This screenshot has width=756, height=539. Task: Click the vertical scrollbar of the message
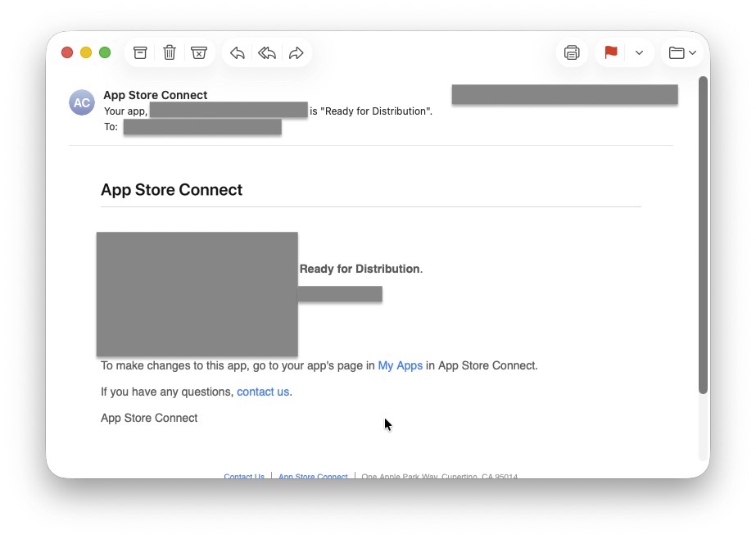pyautogui.click(x=704, y=235)
